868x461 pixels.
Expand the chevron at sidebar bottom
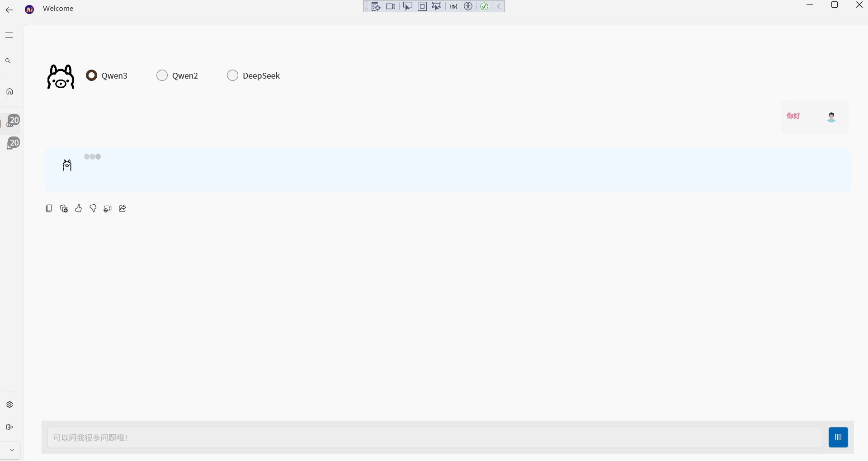pos(12,450)
